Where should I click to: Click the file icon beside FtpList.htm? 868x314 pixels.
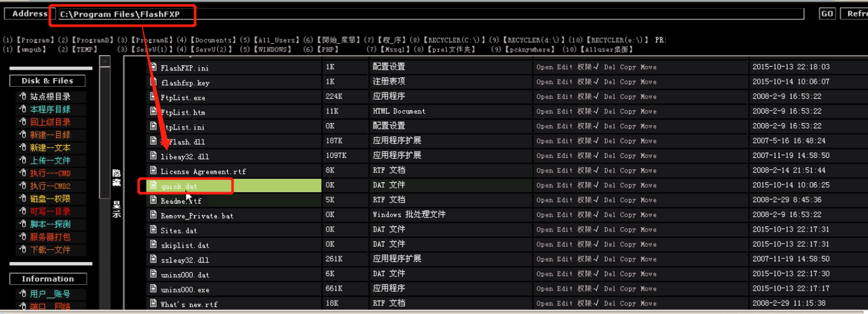click(152, 111)
